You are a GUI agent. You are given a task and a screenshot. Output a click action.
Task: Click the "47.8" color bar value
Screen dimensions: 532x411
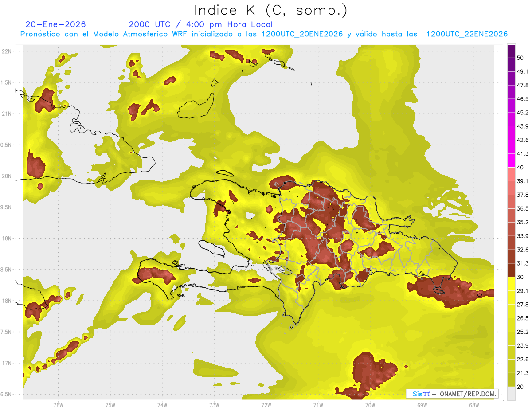click(523, 85)
